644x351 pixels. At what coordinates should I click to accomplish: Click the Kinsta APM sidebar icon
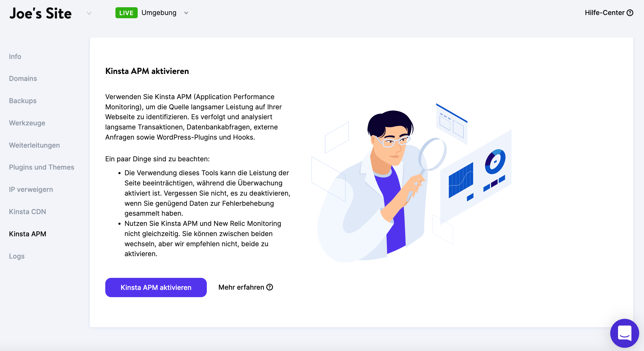[x=27, y=233]
